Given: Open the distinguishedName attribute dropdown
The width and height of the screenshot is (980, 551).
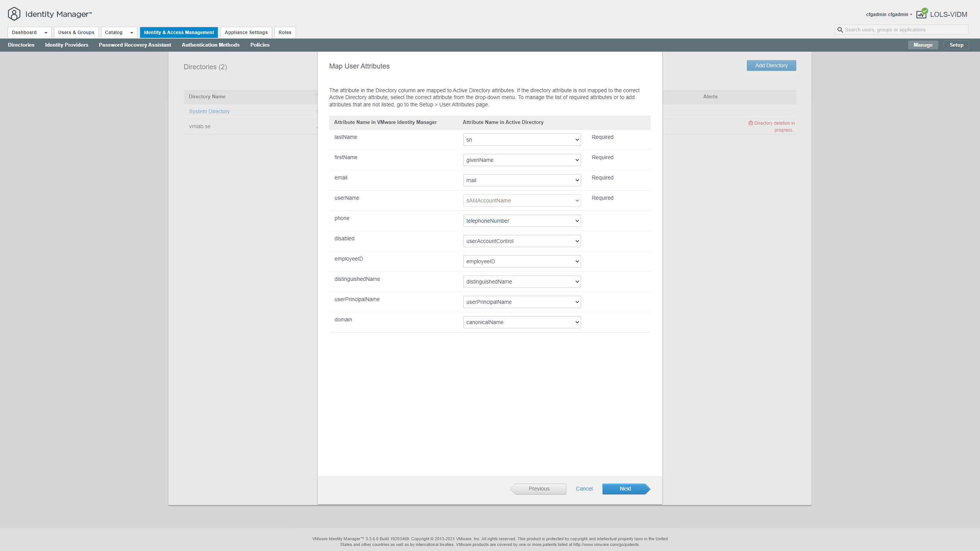Looking at the screenshot, I should [522, 282].
